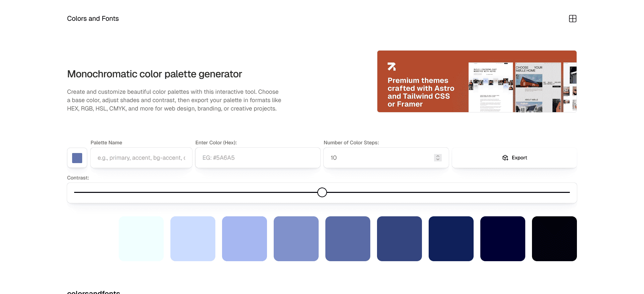Select the lightest mint color swatch

coord(141,239)
